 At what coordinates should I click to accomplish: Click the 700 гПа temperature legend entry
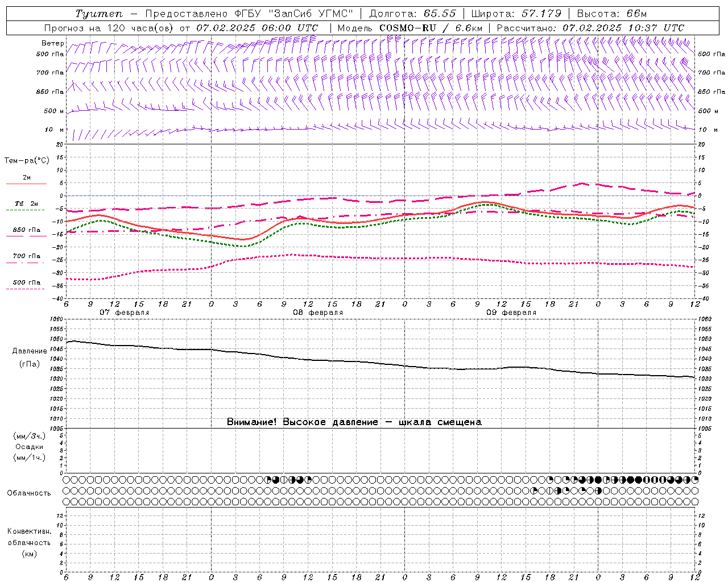pyautogui.click(x=26, y=256)
